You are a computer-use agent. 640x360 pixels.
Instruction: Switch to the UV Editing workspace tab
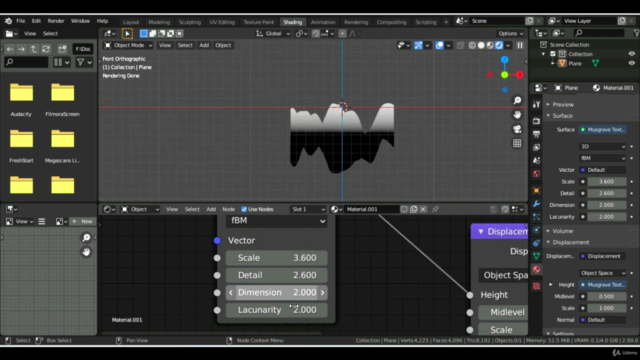pos(222,22)
